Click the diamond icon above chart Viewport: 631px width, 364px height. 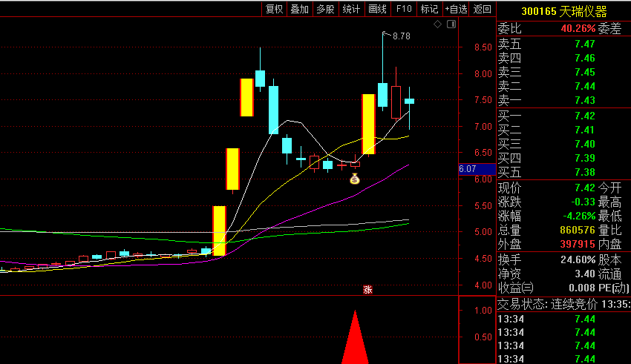click(x=437, y=24)
